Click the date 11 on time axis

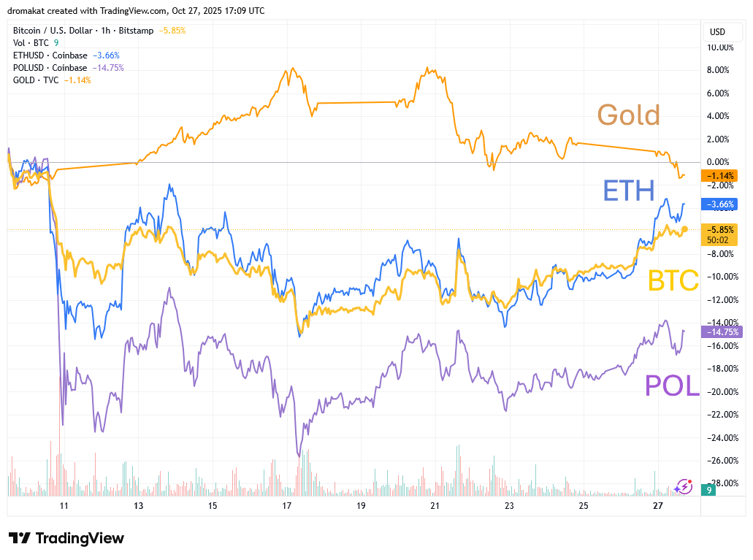tap(64, 506)
